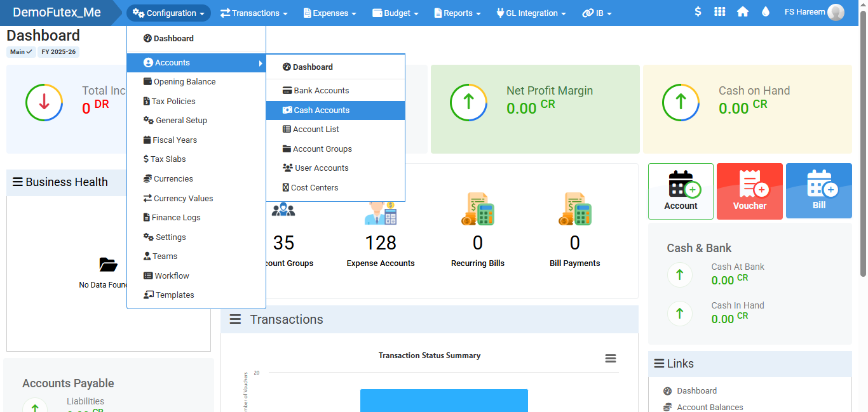Click the dollar sign icon in top bar
This screenshot has width=868, height=412.
pos(698,12)
